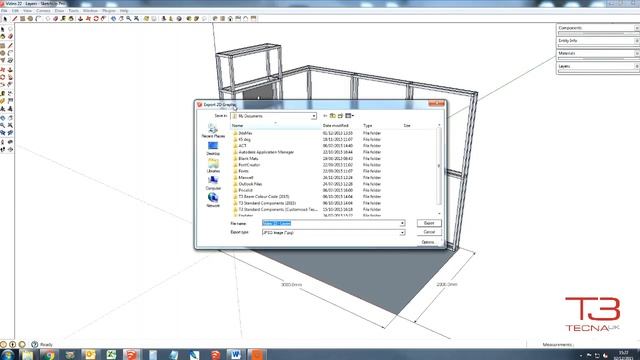This screenshot has height=360, width=640.
Task: Activate the Dimension tool in left palette
Action: tap(10, 93)
